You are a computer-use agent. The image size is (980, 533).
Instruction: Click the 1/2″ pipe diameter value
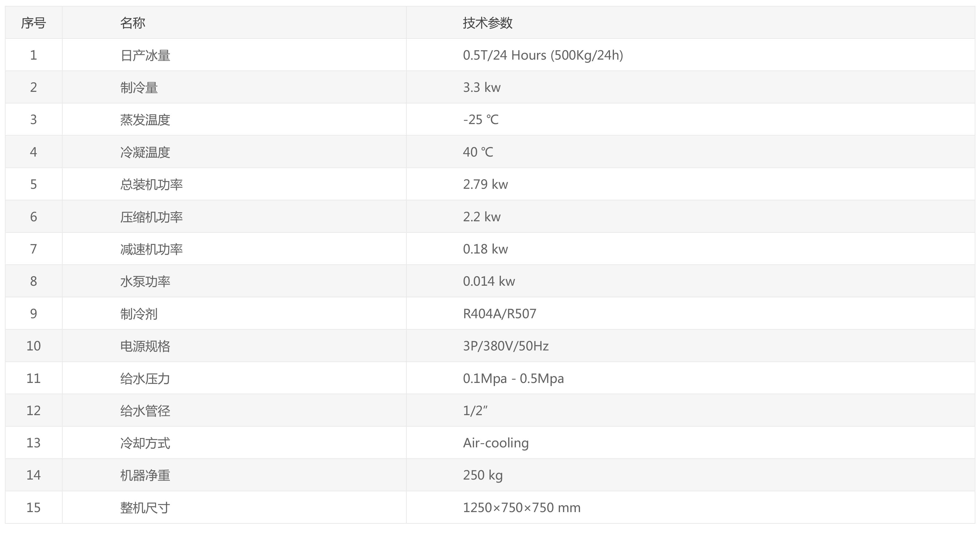tap(475, 411)
